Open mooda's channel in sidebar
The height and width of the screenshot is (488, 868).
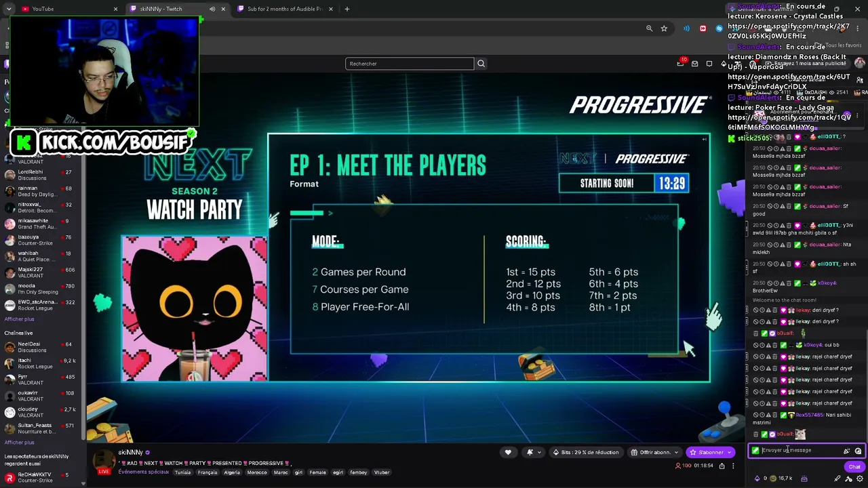pyautogui.click(x=41, y=289)
